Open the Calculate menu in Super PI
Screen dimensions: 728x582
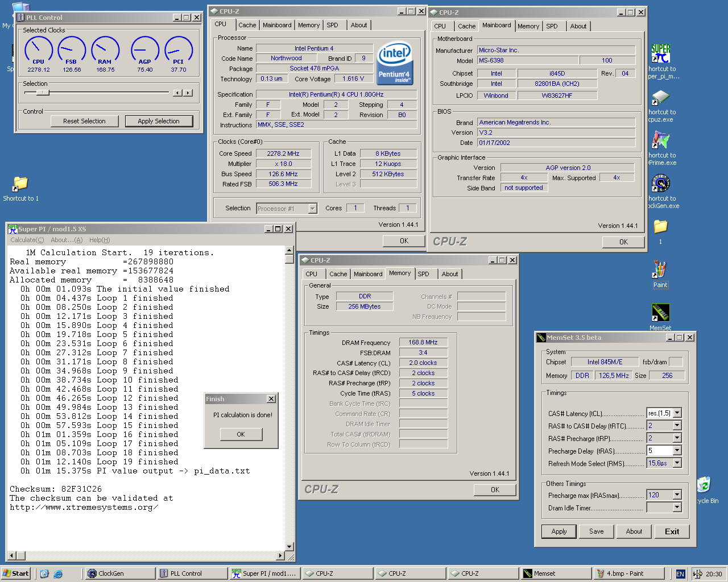[27, 240]
